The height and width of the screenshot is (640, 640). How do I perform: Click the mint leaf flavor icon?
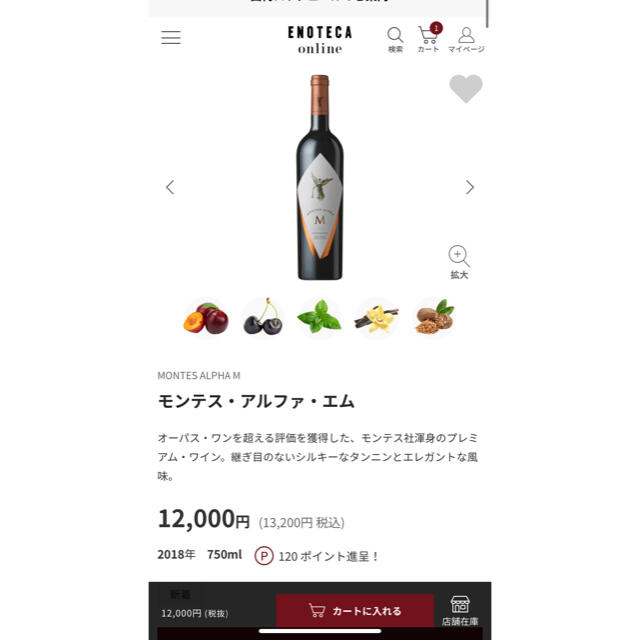319,316
